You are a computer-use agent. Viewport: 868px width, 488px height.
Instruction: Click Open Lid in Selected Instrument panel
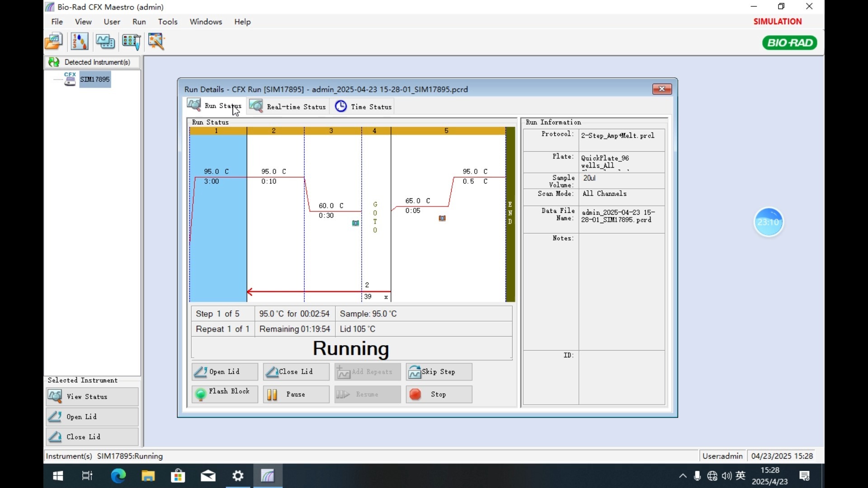pyautogui.click(x=92, y=417)
